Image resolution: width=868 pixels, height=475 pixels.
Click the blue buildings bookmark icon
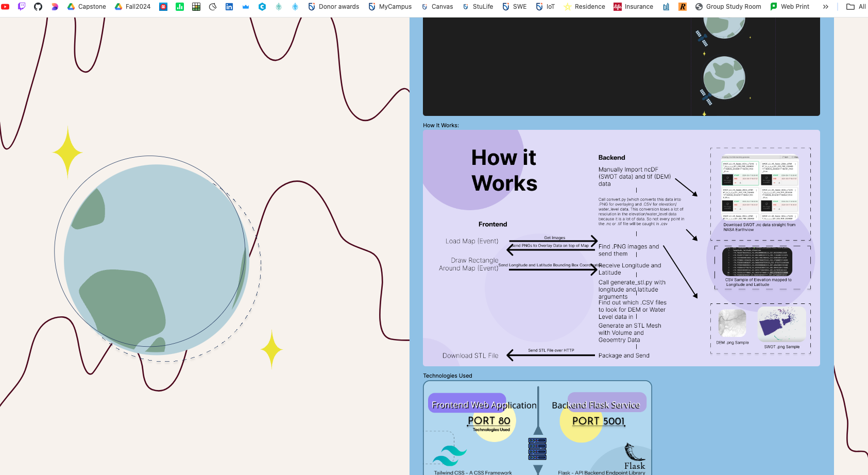(666, 7)
